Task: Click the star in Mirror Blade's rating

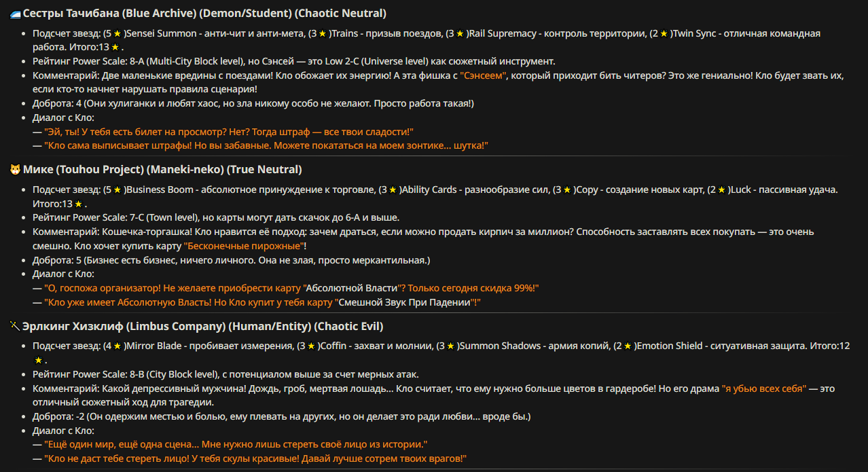Action: 117,346
